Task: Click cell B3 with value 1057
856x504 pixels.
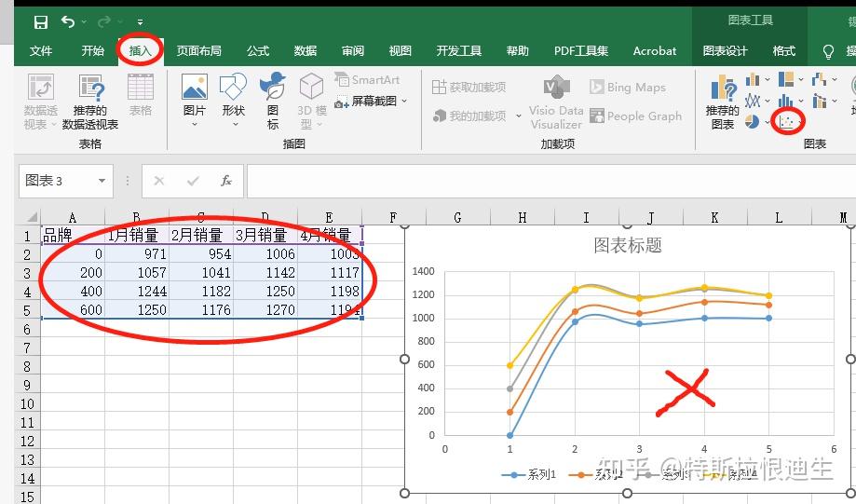Action: click(137, 272)
